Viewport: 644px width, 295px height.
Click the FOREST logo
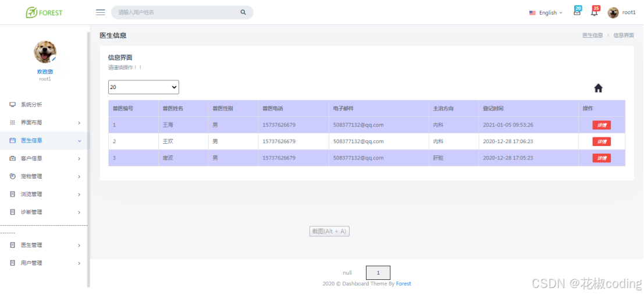[44, 12]
